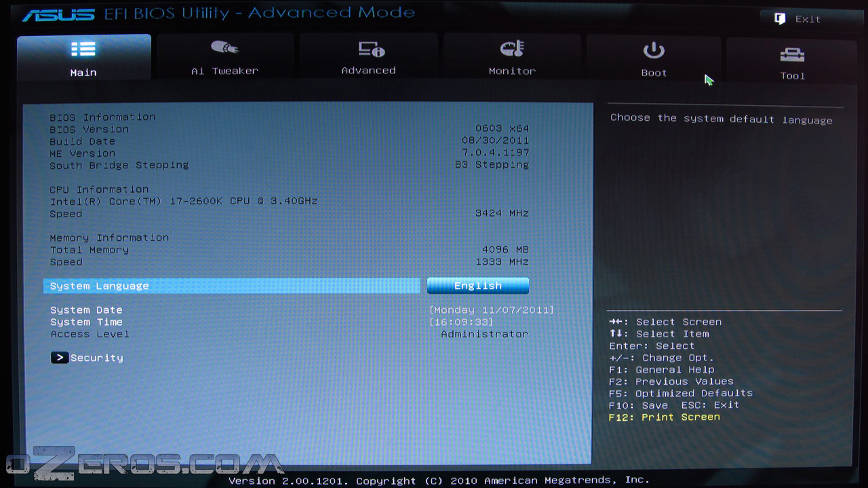The width and height of the screenshot is (868, 488).
Task: Click the F12: Print Screen hint
Action: pos(665,417)
